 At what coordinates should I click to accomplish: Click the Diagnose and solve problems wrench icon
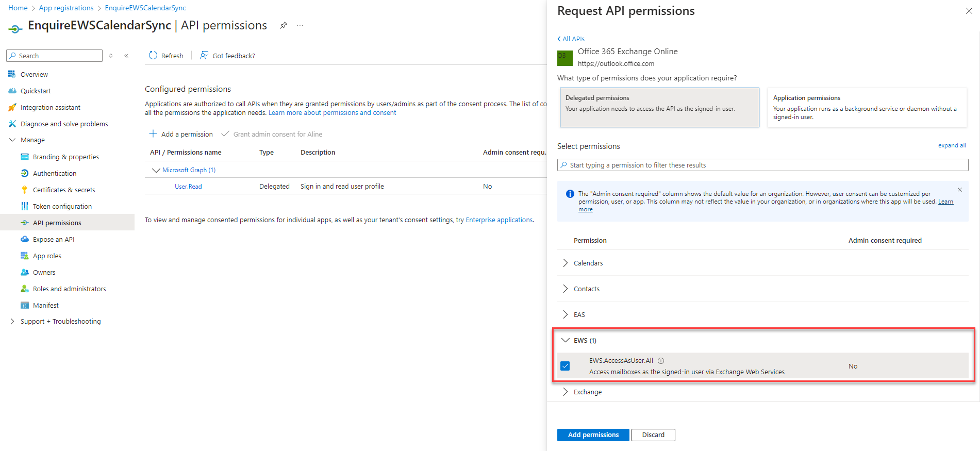pos(12,124)
